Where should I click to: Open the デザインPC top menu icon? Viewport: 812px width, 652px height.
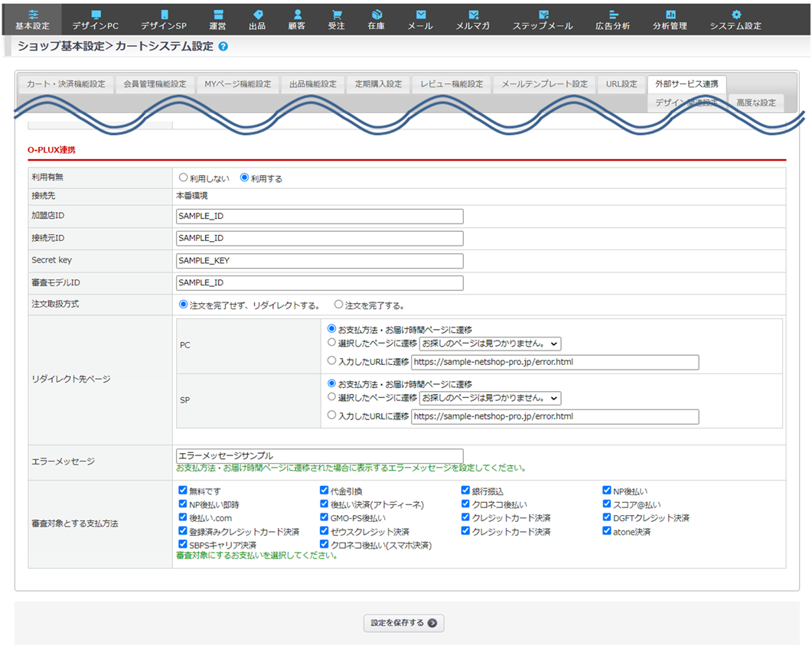click(96, 15)
